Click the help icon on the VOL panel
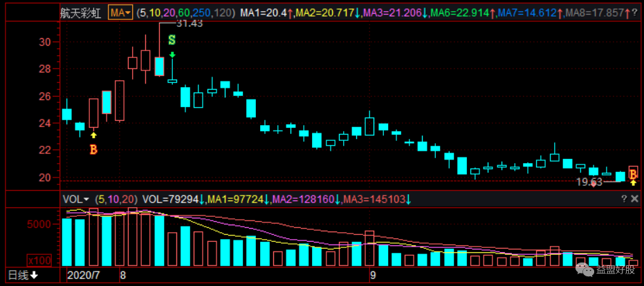644x286 pixels. (623, 198)
